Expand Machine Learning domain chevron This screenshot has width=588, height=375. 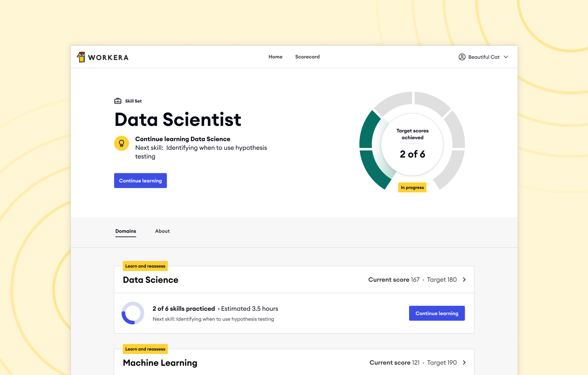(464, 362)
